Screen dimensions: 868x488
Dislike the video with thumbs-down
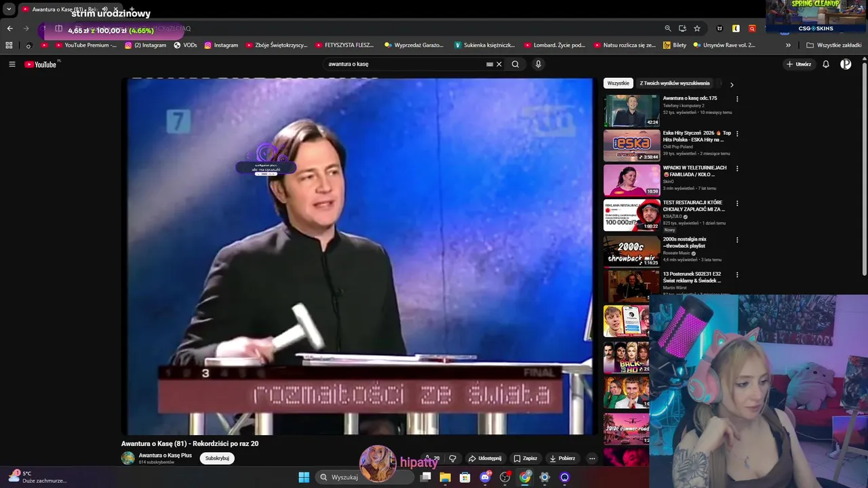pyautogui.click(x=453, y=458)
